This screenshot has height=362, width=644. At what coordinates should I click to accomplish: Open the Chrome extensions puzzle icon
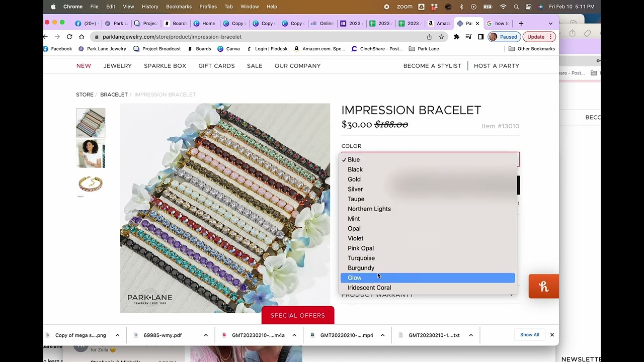pyautogui.click(x=456, y=37)
